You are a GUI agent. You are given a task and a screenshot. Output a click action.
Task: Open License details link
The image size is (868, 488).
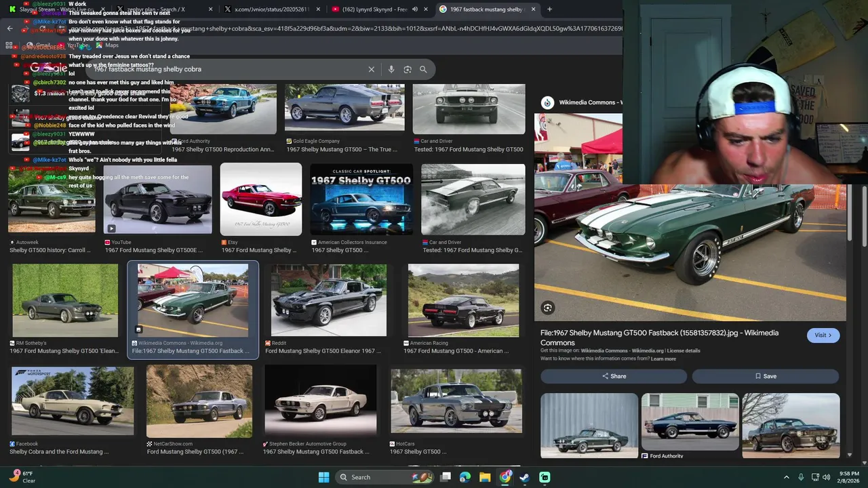coord(684,351)
